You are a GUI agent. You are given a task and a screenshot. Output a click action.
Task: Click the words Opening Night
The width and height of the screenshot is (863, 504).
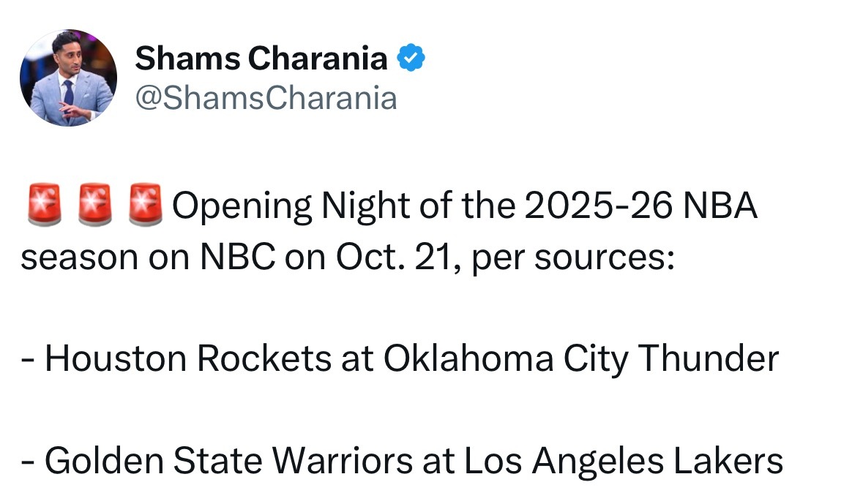coord(291,206)
